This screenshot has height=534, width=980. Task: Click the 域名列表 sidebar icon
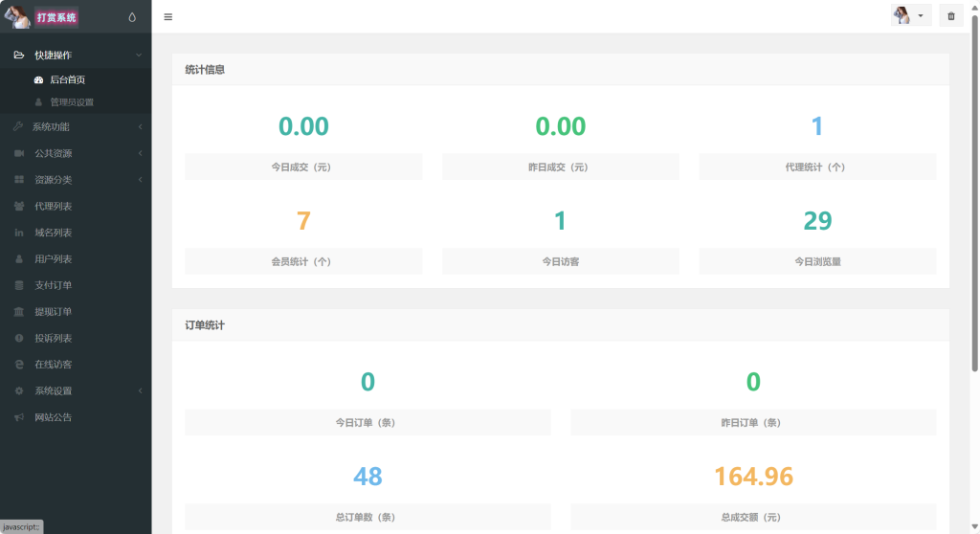click(x=19, y=233)
